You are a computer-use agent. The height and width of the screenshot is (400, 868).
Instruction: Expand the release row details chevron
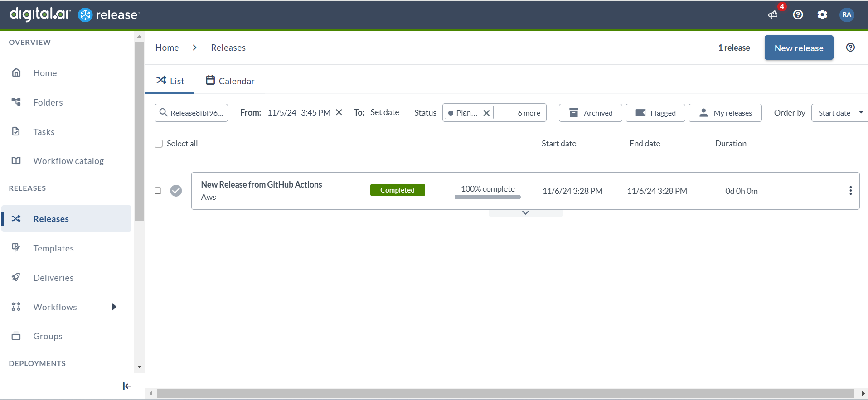pos(526,213)
